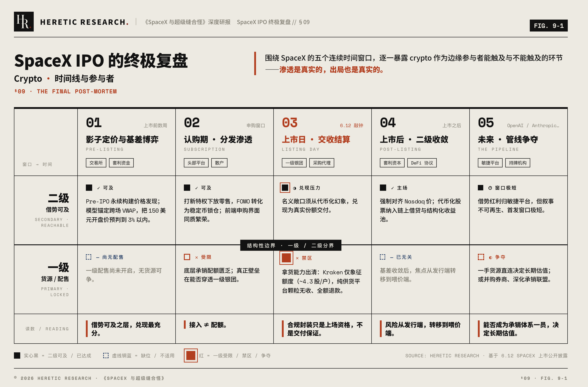Image resolution: width=588 pixels, height=387 pixels.
Task: Click red column heading 上市日 · 交收结算
Action: (316, 139)
